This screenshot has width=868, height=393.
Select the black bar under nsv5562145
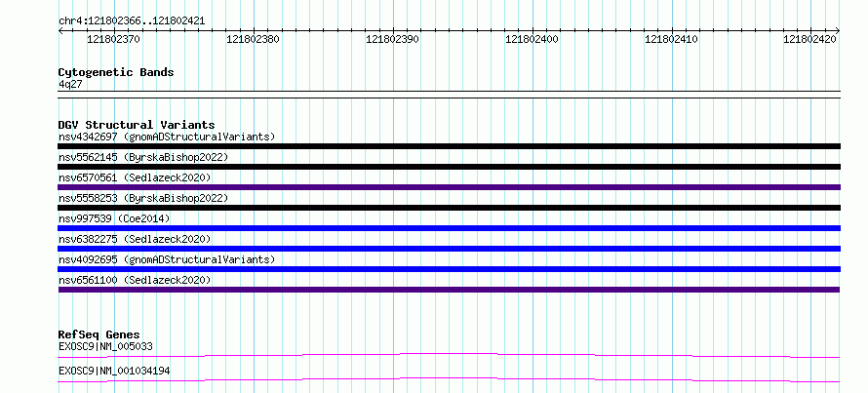(x=449, y=167)
